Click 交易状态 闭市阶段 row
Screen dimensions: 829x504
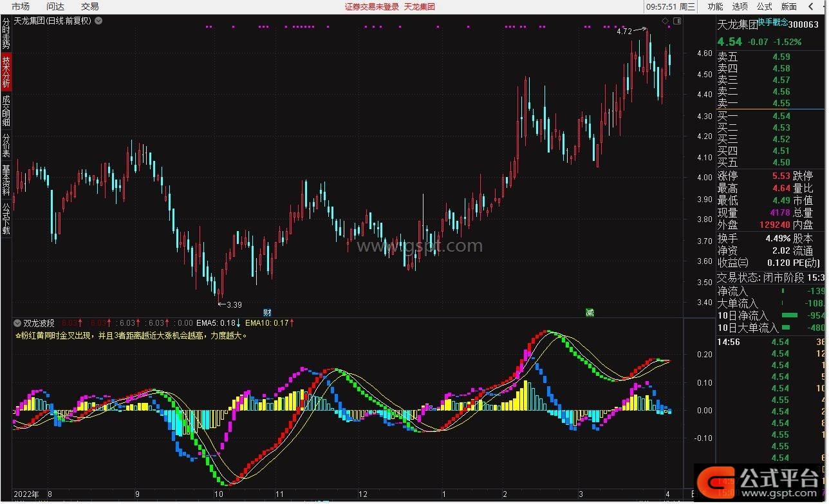[x=771, y=277]
